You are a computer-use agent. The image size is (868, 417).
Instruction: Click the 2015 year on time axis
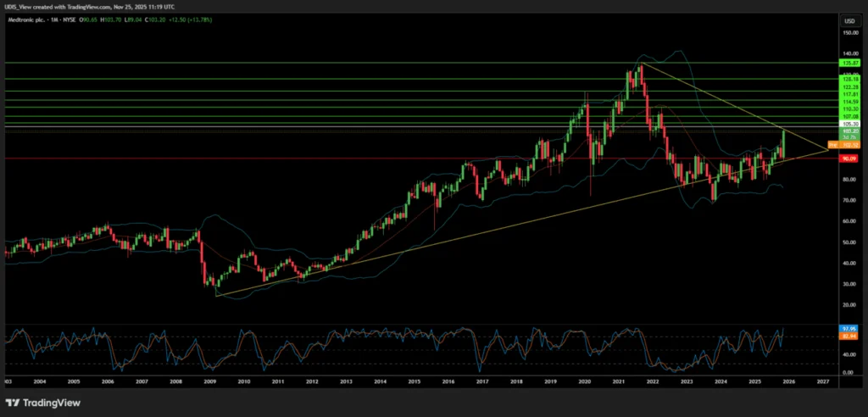click(414, 381)
